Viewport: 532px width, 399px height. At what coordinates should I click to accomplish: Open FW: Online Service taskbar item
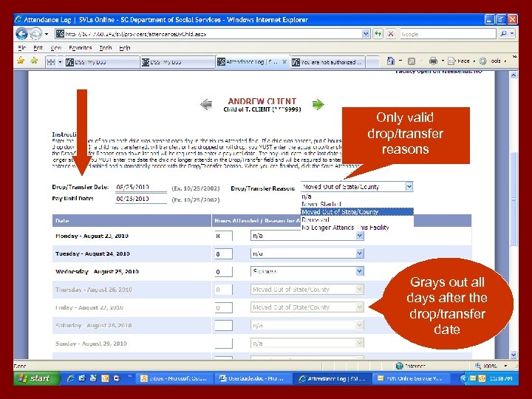coord(412,378)
